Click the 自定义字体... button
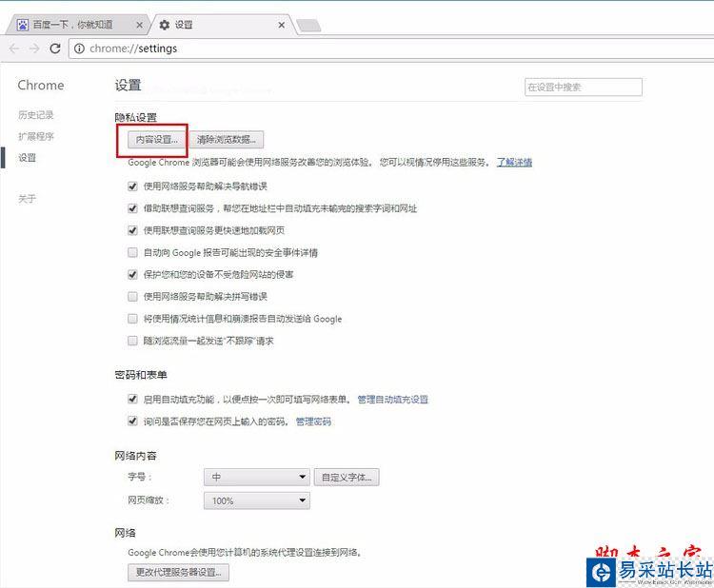 tap(347, 478)
